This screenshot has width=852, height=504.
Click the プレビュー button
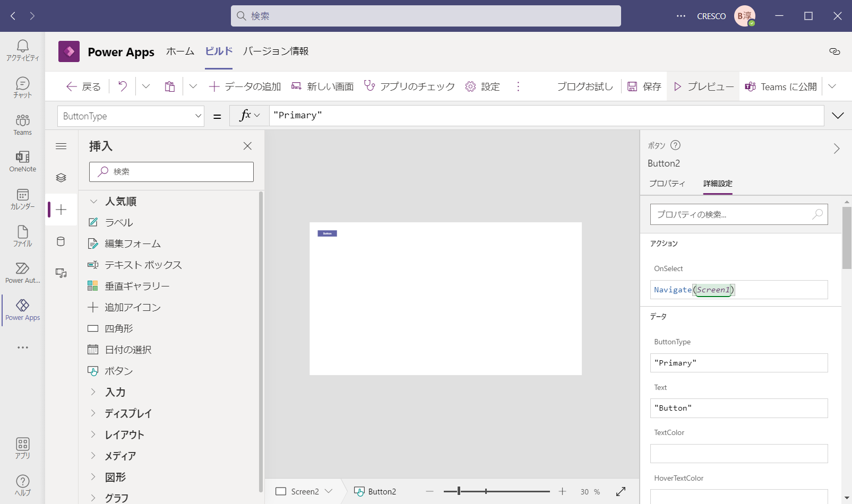[703, 86]
